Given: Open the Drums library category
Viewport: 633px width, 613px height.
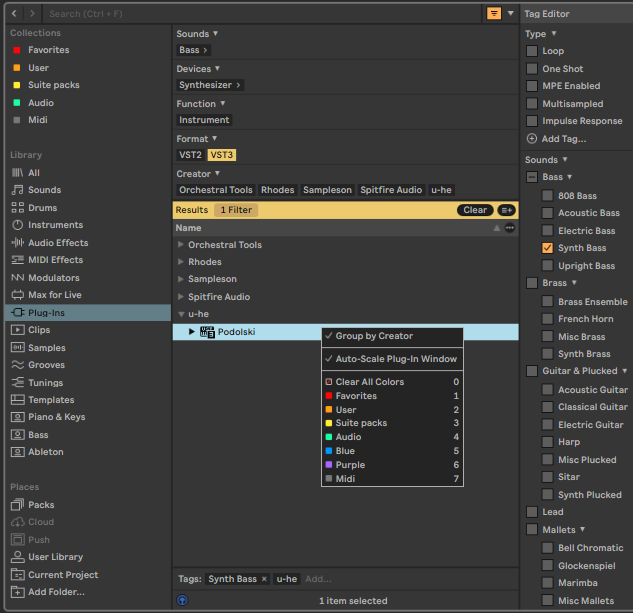Looking at the screenshot, I should [42, 208].
